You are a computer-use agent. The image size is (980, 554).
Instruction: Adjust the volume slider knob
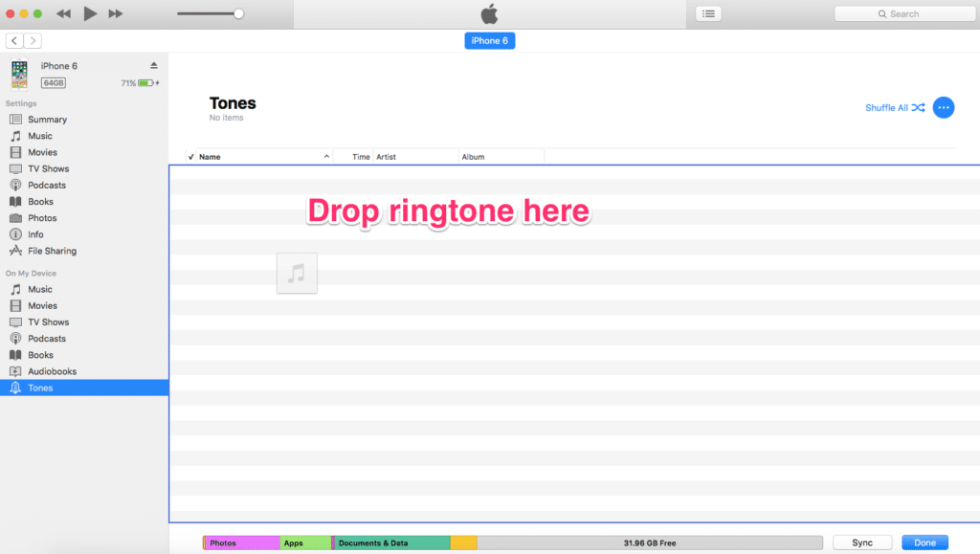tap(238, 13)
